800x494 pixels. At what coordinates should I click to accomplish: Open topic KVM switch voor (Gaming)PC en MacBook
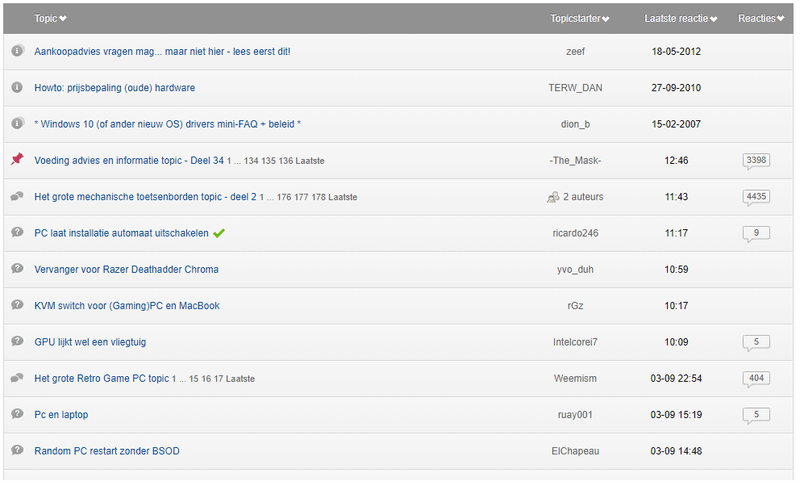(127, 306)
